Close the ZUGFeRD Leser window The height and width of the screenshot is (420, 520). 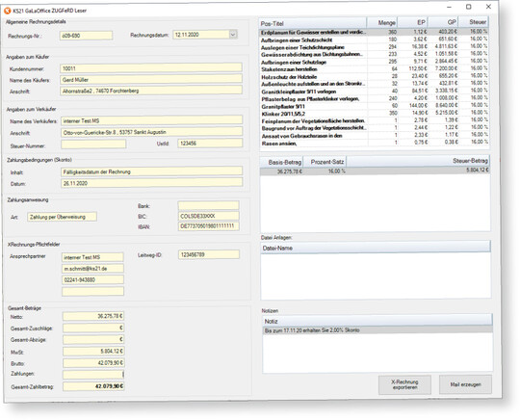(x=488, y=7)
